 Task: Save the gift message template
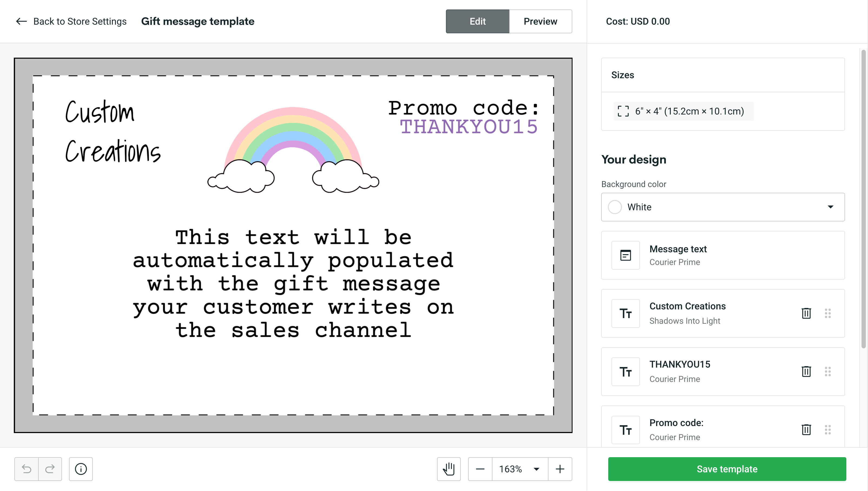click(726, 469)
